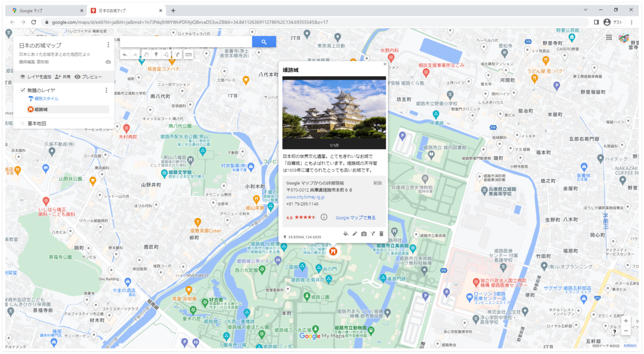Click the pencil edit icon in popup
Viewport: 644px width, 354px height.
pyautogui.click(x=355, y=234)
